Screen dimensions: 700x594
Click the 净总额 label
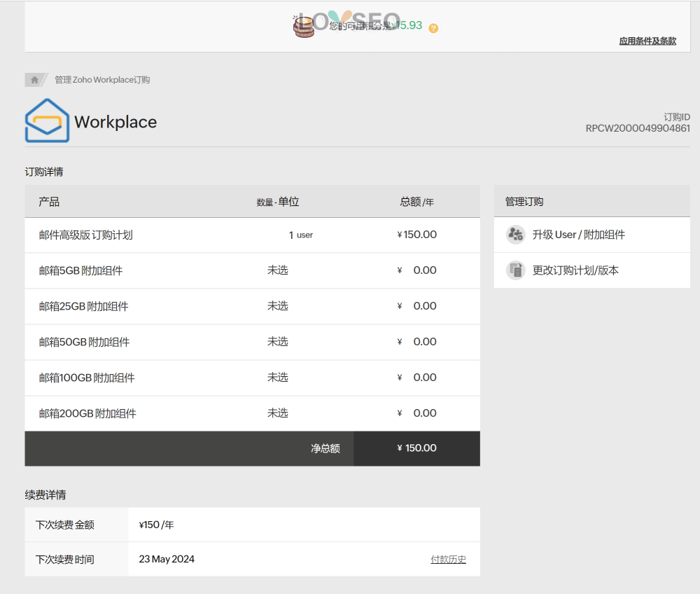325,448
